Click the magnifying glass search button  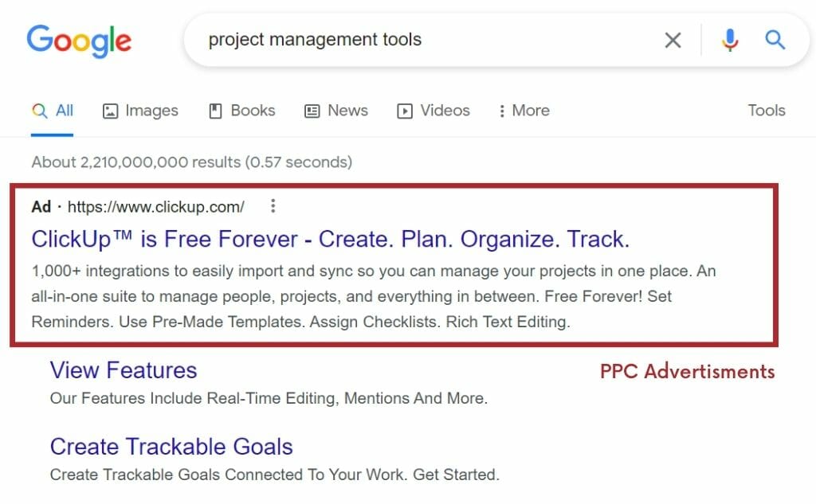[x=775, y=40]
